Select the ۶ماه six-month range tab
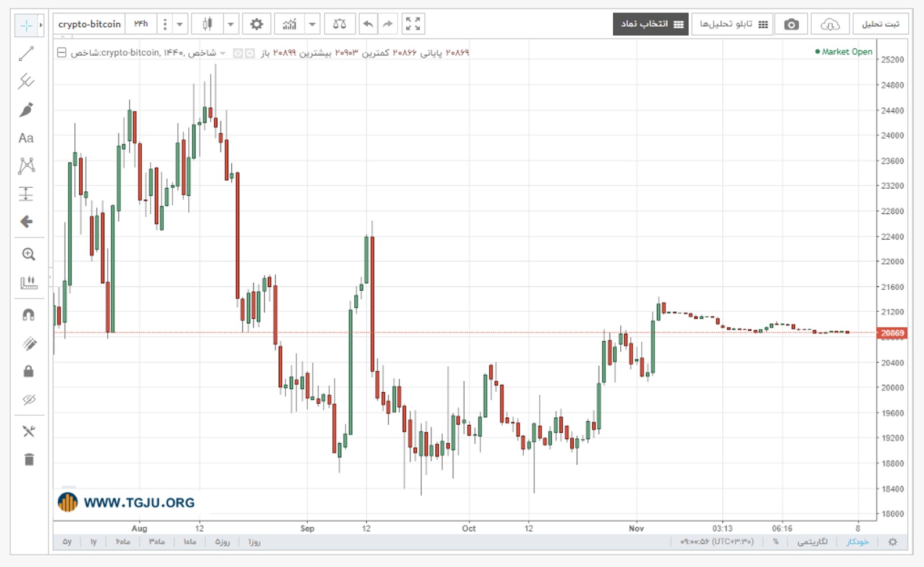Screen dimensions: 924x567 pos(122,542)
